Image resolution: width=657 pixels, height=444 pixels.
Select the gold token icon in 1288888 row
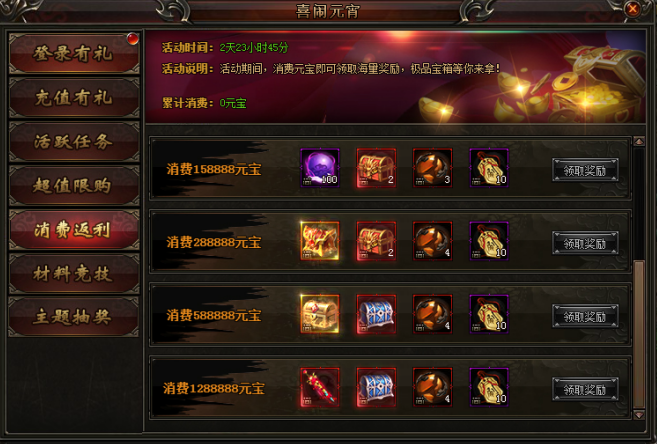[x=489, y=387]
